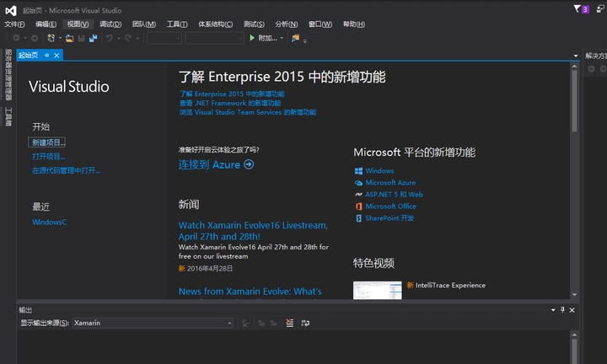Click the new project toolbar icon
The width and height of the screenshot is (607, 364).
51,38
